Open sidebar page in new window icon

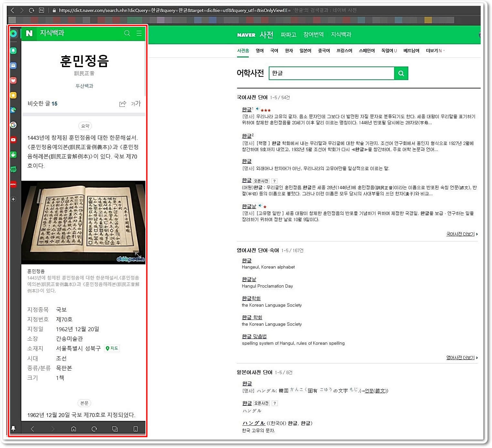[x=115, y=429]
